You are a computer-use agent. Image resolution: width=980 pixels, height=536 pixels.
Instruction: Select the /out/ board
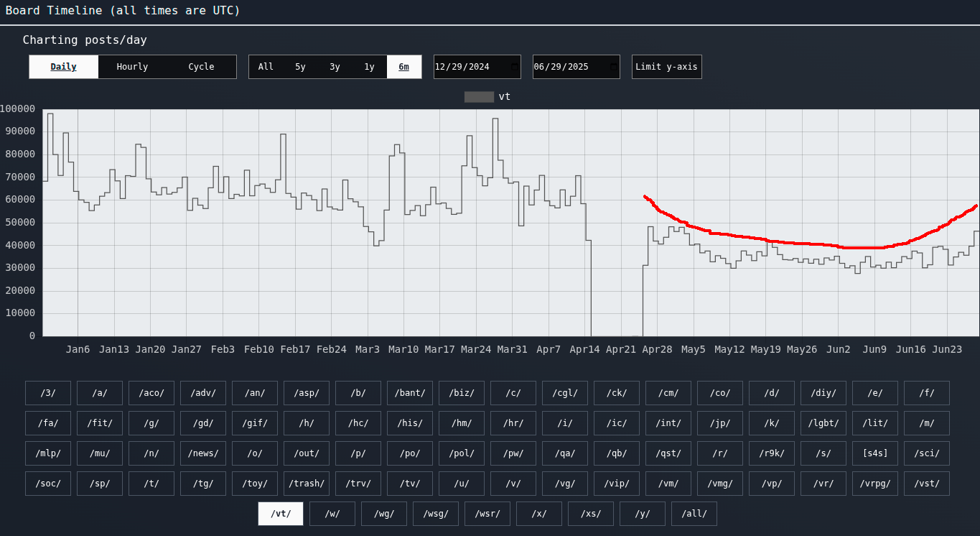tap(307, 453)
